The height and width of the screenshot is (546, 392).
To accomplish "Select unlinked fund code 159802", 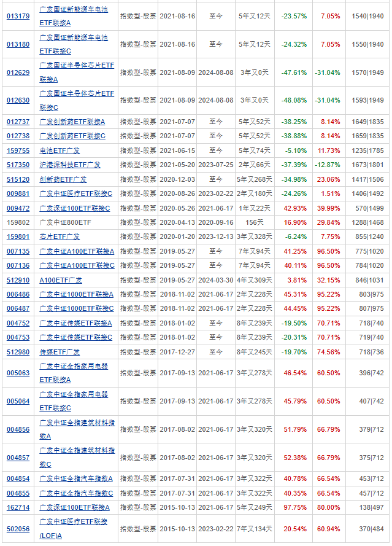I will (18, 222).
